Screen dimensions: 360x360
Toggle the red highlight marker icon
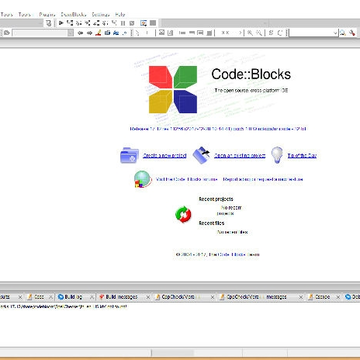coord(98,33)
